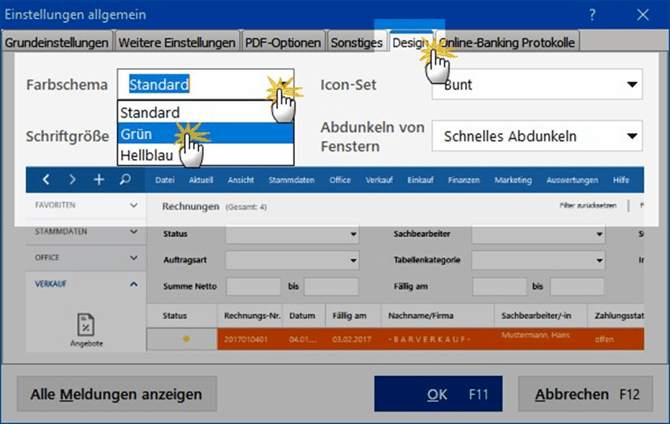
Task: Open the Abdunkeln von Fenstern dropdown
Action: pyautogui.click(x=537, y=134)
